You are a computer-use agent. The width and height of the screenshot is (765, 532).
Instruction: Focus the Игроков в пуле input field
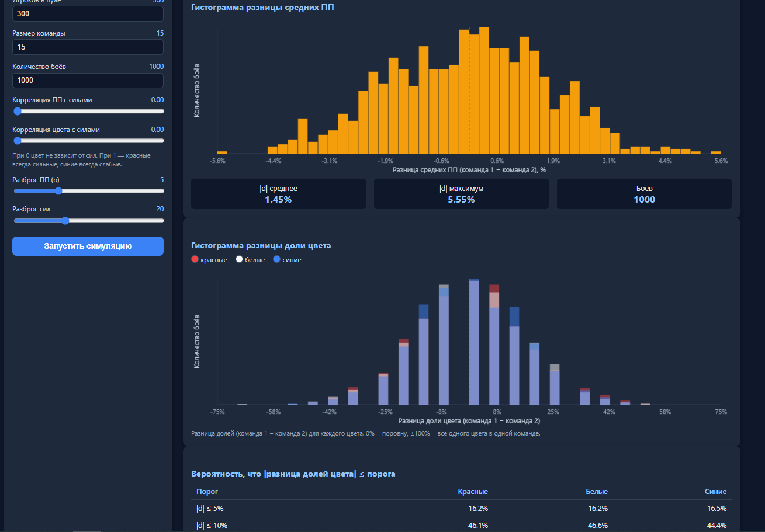[x=88, y=13]
